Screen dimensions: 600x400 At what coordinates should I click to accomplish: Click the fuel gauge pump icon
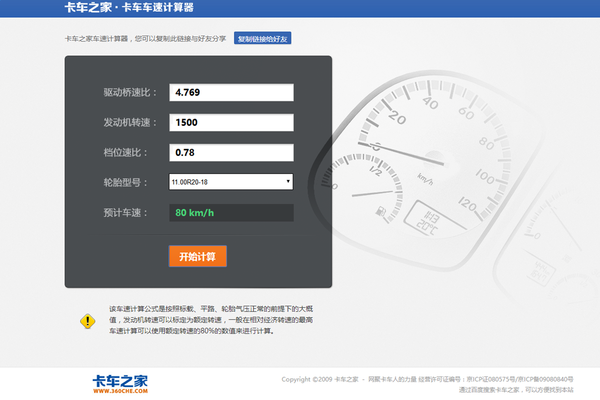tap(380, 211)
